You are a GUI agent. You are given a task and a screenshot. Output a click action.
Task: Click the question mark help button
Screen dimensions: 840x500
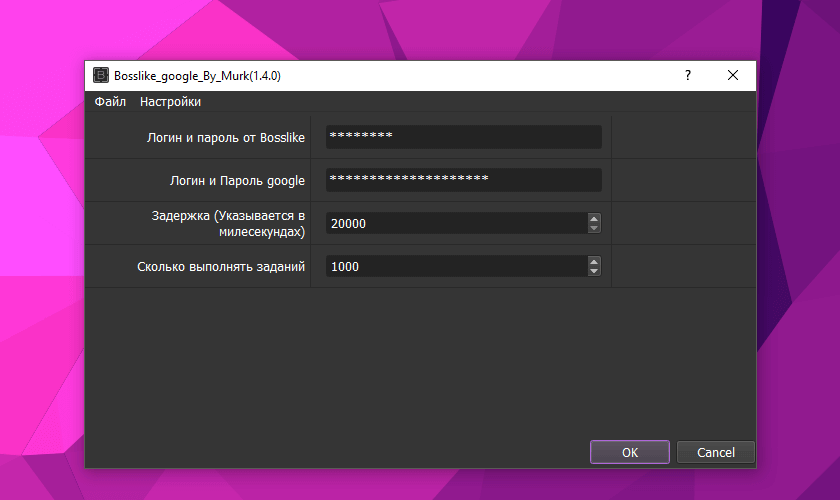pyautogui.click(x=688, y=76)
